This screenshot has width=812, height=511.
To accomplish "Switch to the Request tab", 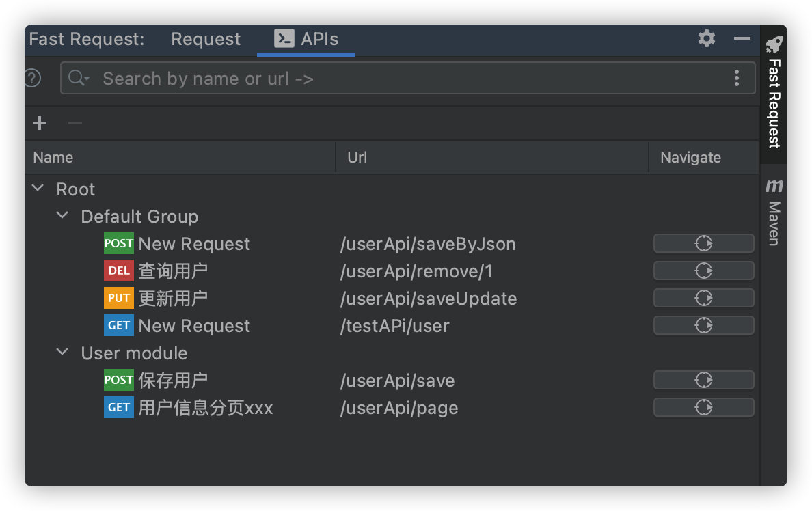I will pyautogui.click(x=205, y=39).
